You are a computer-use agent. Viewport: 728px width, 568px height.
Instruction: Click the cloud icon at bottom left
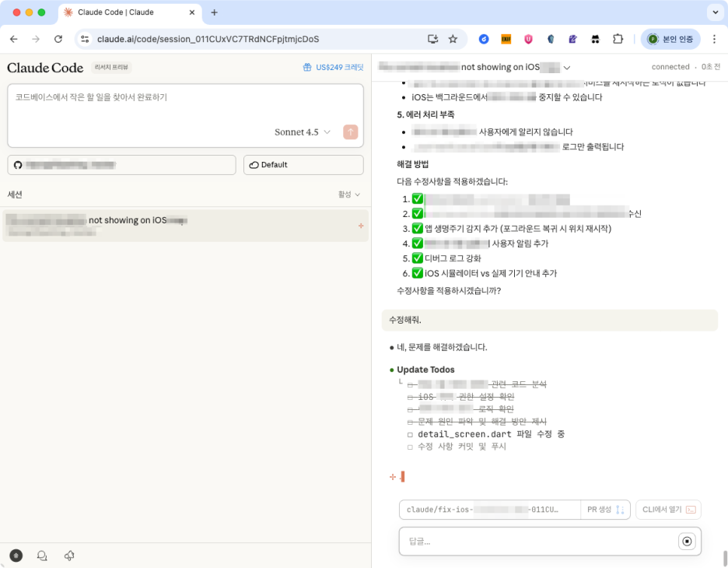pos(69,556)
